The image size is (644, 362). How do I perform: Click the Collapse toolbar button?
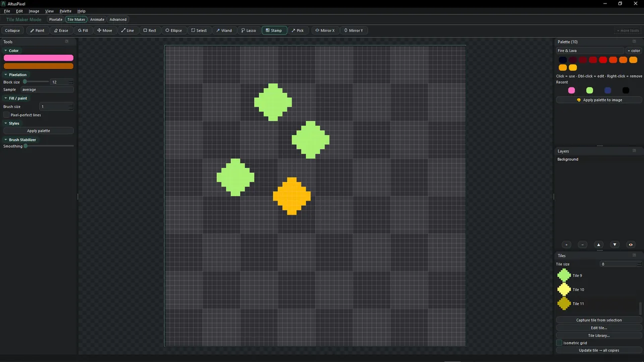click(x=13, y=30)
